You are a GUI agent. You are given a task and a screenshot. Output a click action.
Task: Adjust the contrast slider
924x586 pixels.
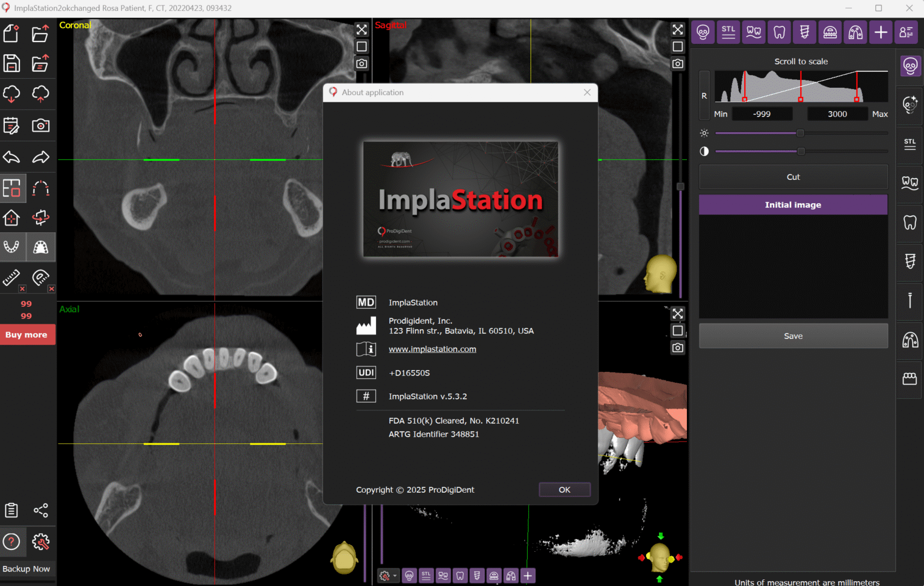point(801,151)
